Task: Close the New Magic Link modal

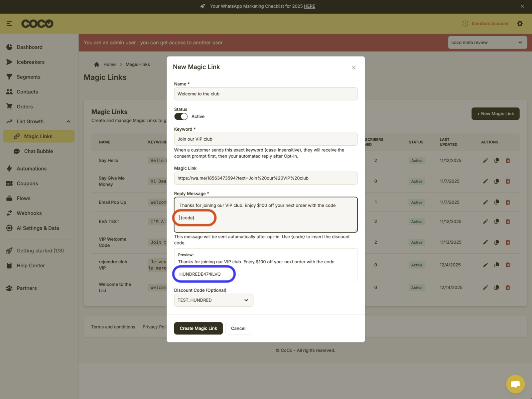Action: click(x=354, y=67)
